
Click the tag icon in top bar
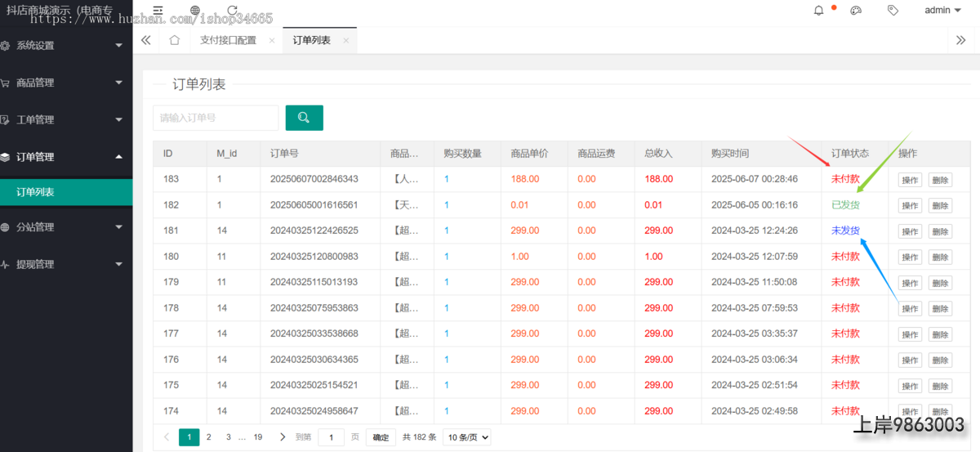point(893,11)
